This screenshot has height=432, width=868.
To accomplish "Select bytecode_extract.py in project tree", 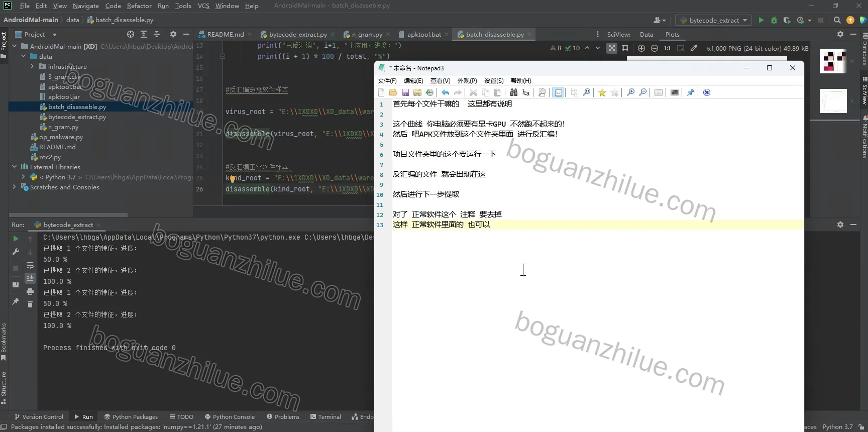I will (x=77, y=117).
